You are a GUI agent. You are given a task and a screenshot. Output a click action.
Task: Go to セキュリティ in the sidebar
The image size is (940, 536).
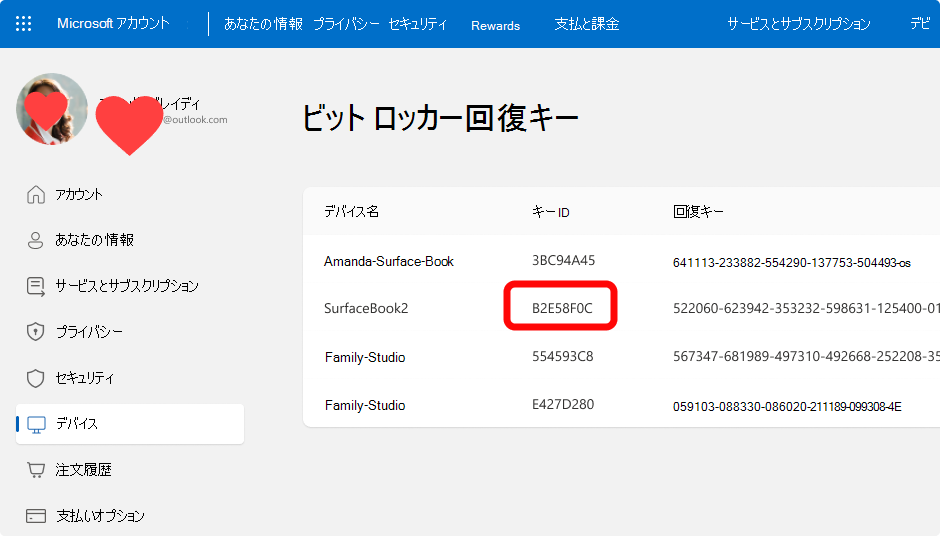click(x=85, y=378)
